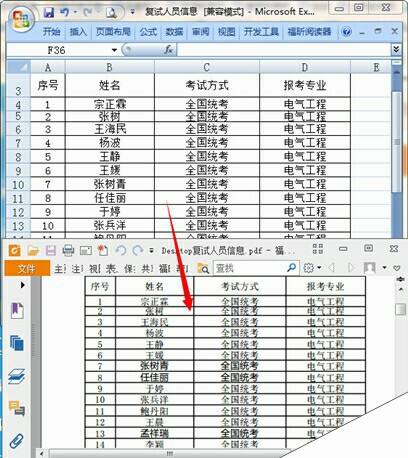Click Excel header cell 报考专业
The height and width of the screenshot is (458, 408).
click(305, 86)
